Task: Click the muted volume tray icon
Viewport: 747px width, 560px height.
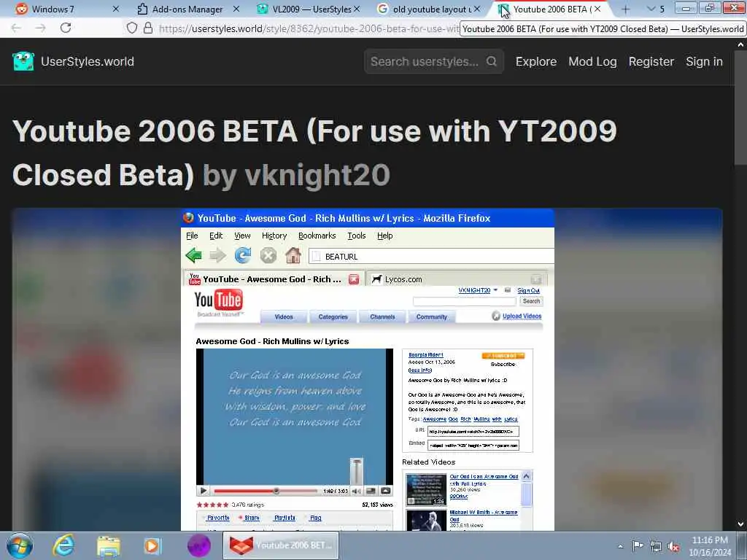Action: [673, 546]
